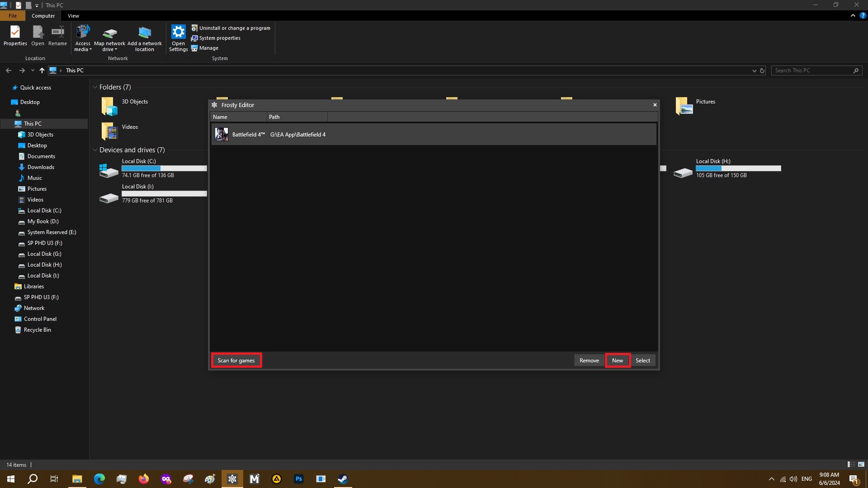Click Open Settings gear icon
The image size is (868, 488).
pyautogui.click(x=178, y=32)
